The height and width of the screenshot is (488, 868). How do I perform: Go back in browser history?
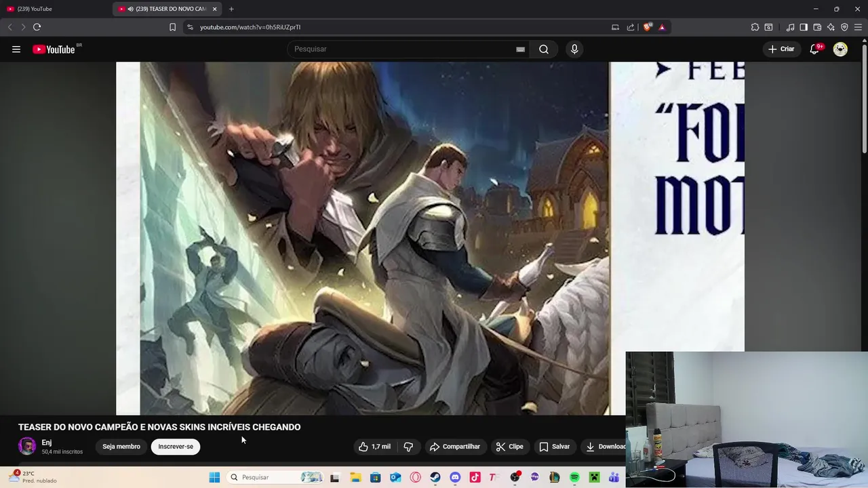pyautogui.click(x=9, y=27)
